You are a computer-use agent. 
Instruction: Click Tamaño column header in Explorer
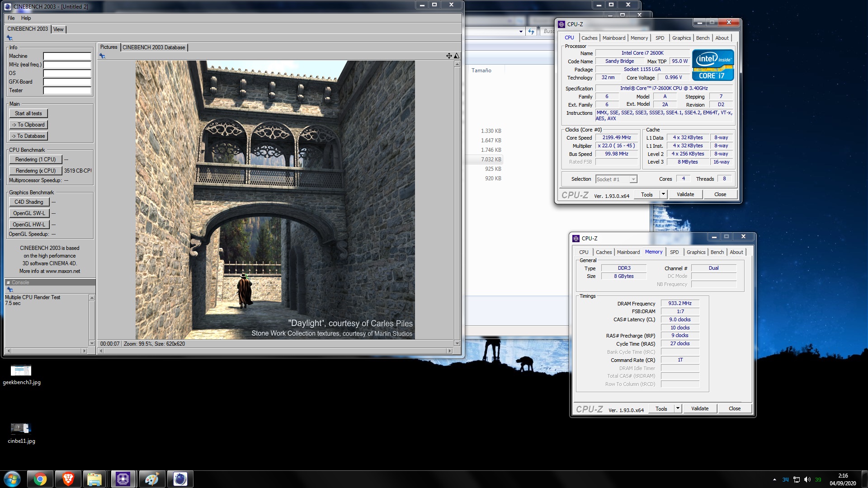coord(481,70)
